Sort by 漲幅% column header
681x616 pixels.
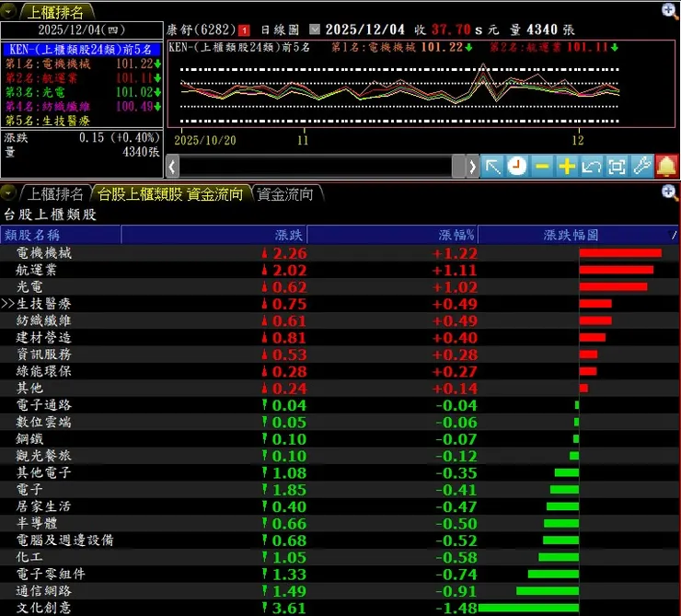pos(393,235)
